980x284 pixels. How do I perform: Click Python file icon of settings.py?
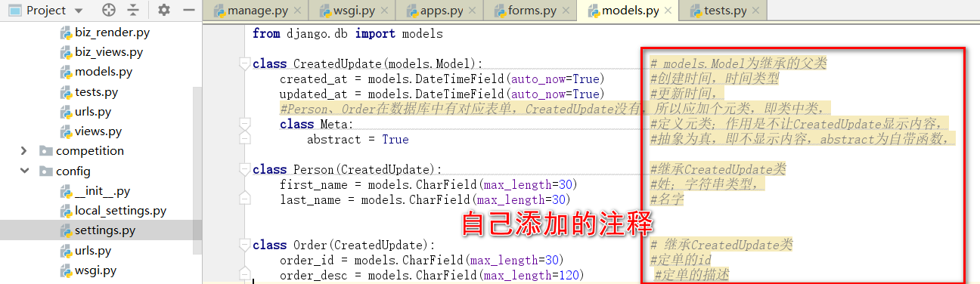click(x=65, y=230)
